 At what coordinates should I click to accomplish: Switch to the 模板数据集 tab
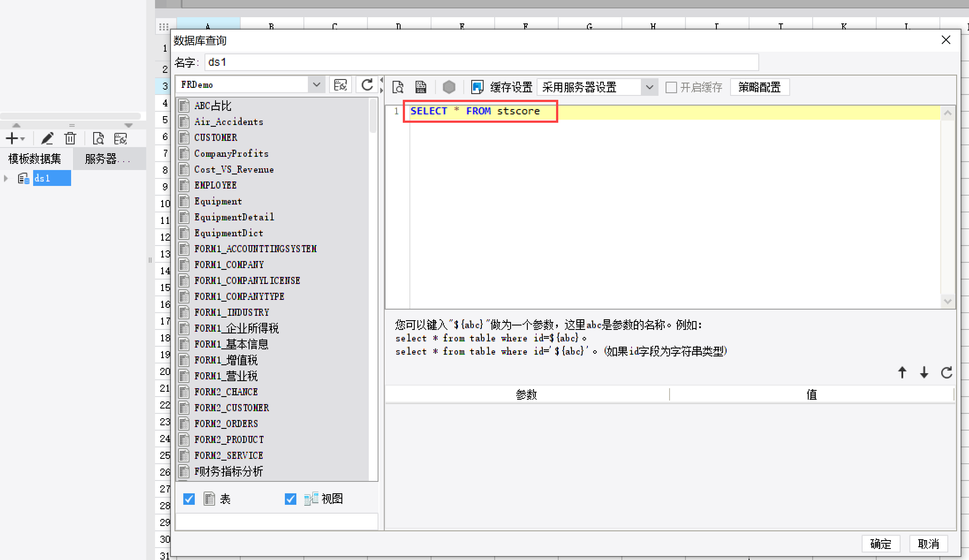tap(35, 159)
